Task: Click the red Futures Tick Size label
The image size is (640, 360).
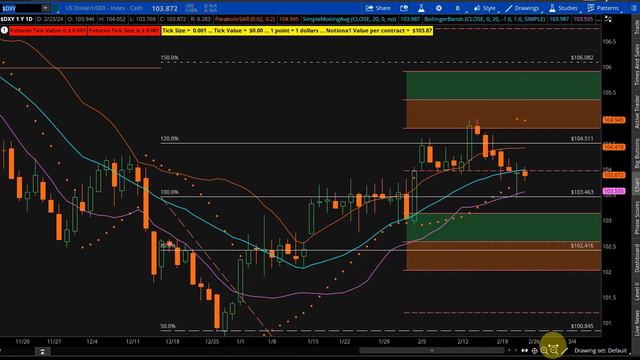Action: (124, 31)
